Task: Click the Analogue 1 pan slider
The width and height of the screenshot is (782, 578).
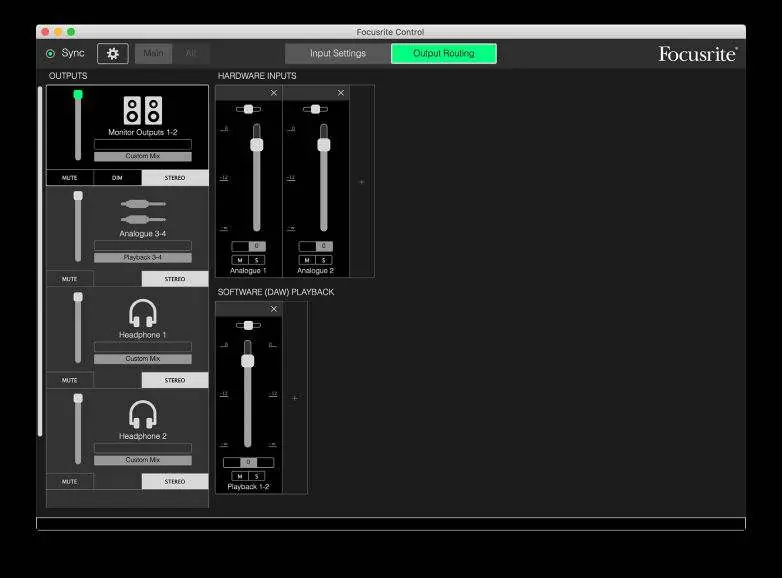Action: tap(248, 109)
